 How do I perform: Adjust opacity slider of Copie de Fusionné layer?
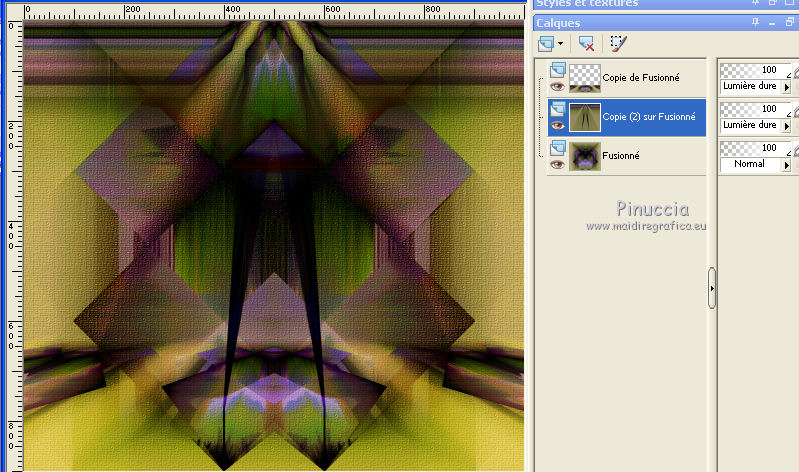(x=755, y=70)
